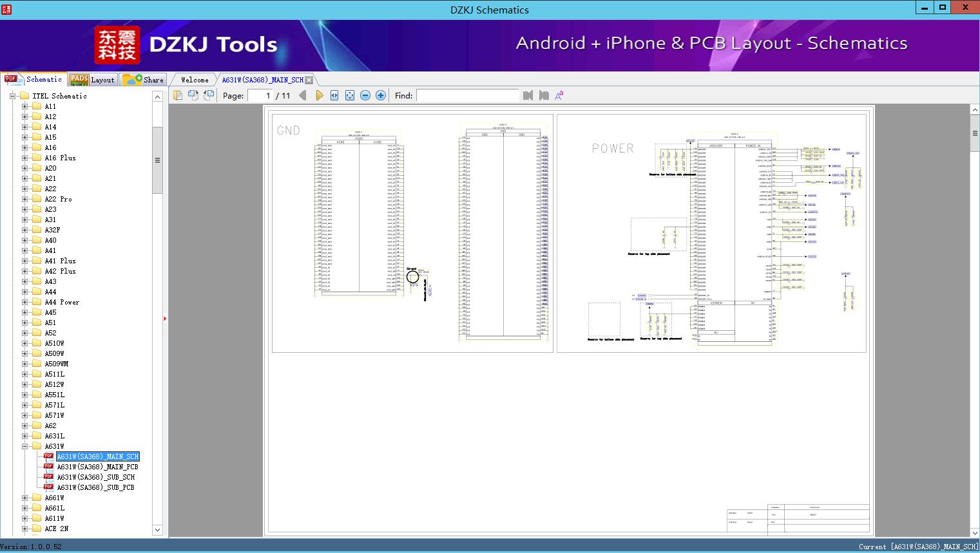This screenshot has height=553, width=980.
Task: Click the document scrollbar up arrow
Action: click(975, 110)
